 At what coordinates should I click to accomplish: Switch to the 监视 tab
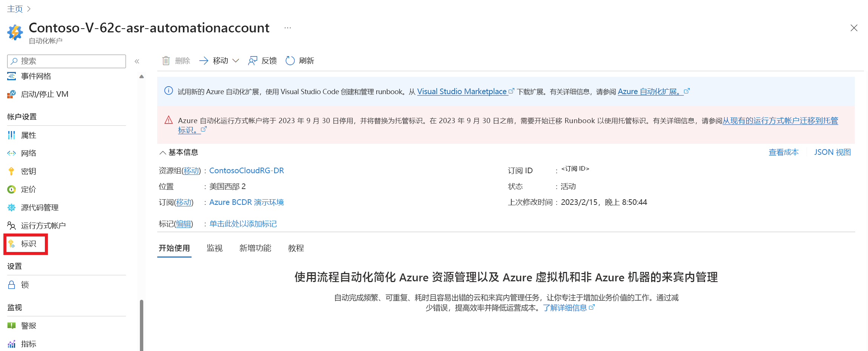tap(215, 248)
